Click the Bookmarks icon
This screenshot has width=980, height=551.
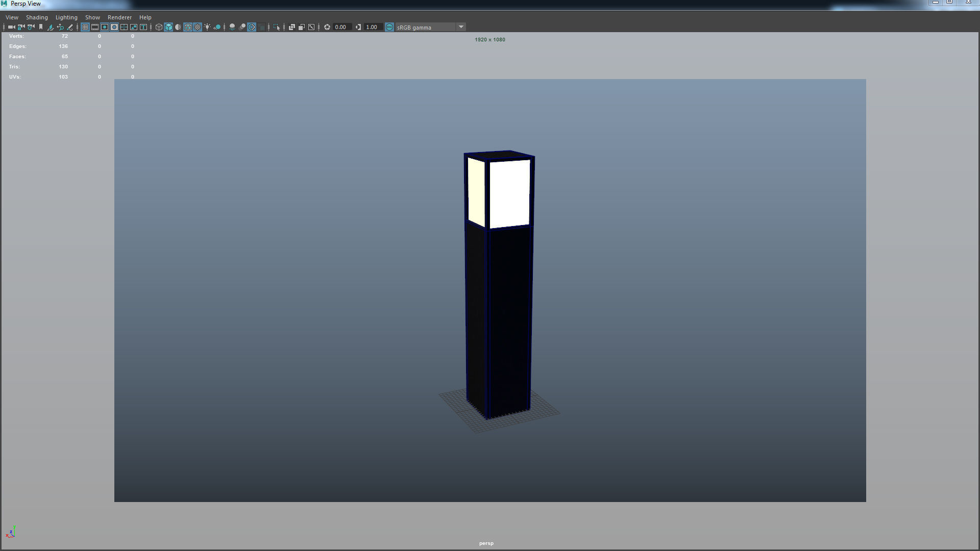click(41, 27)
